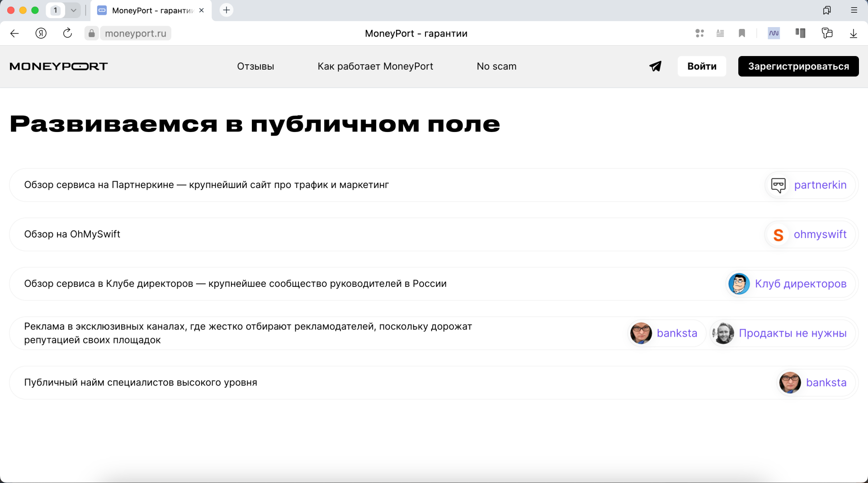Click the MoneyPort - гарантии page title
868x483 pixels.
click(x=416, y=33)
